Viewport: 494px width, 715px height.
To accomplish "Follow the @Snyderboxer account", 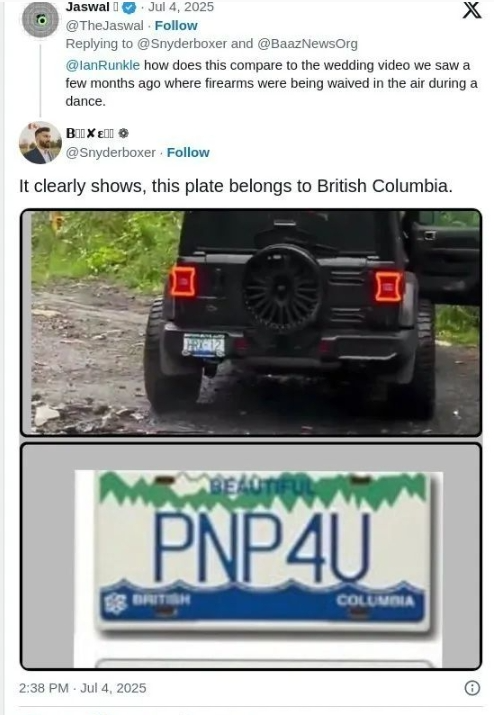I will click(x=188, y=152).
